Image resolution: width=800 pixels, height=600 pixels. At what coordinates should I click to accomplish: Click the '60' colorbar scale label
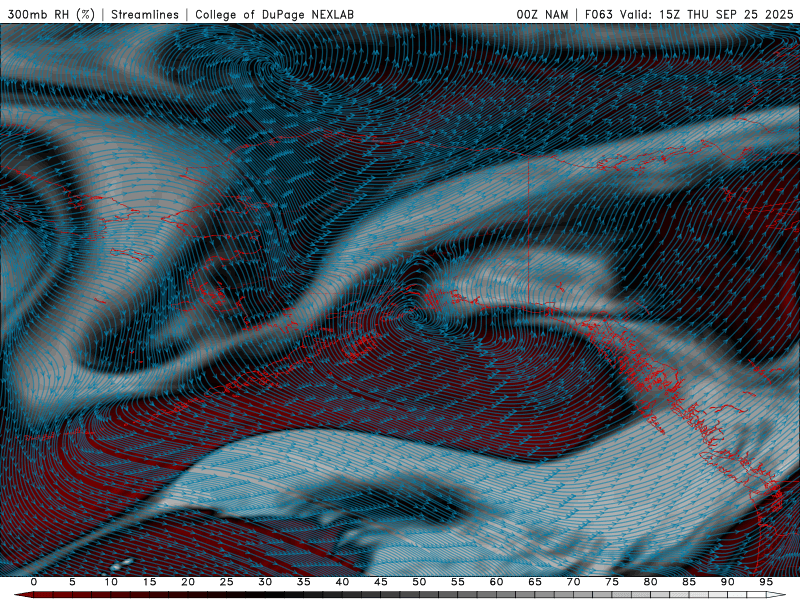[x=496, y=582]
